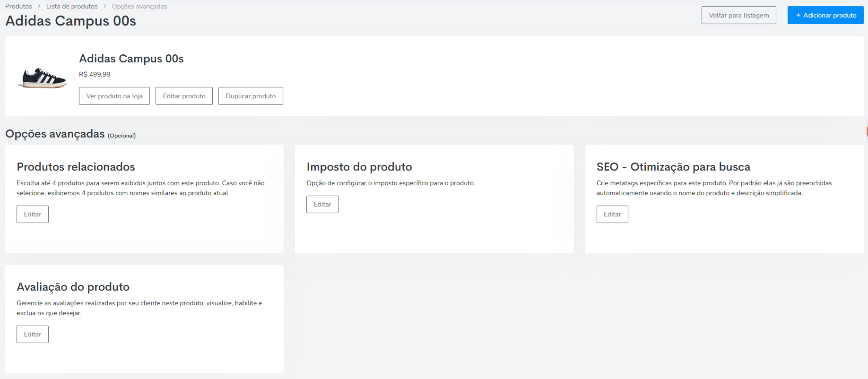Go back via Voltar para listagem

pyautogui.click(x=739, y=15)
